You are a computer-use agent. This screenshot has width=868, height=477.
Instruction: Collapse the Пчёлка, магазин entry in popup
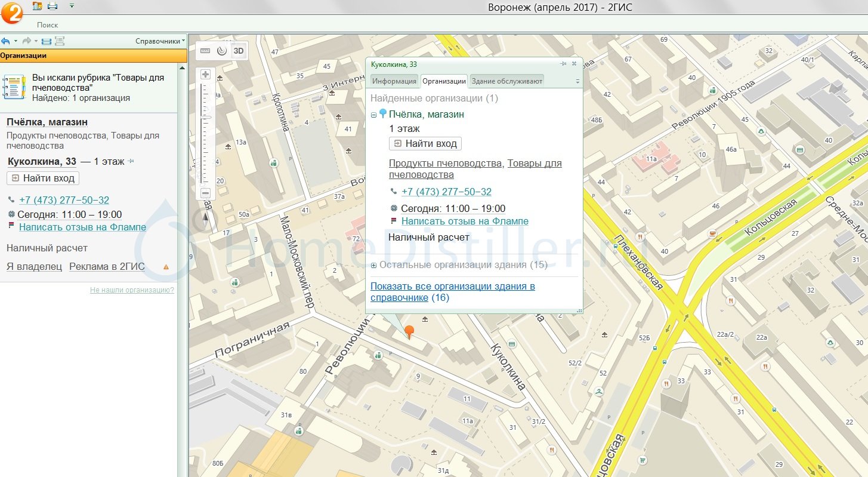point(374,115)
